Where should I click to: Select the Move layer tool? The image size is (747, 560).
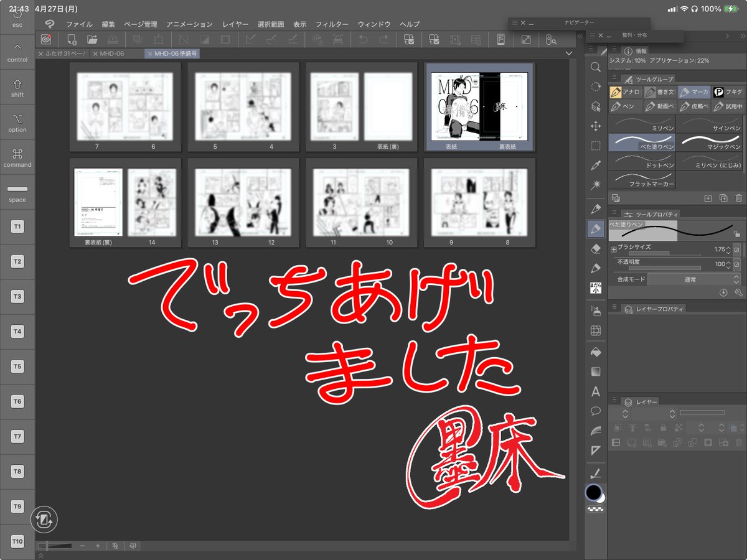(x=596, y=126)
